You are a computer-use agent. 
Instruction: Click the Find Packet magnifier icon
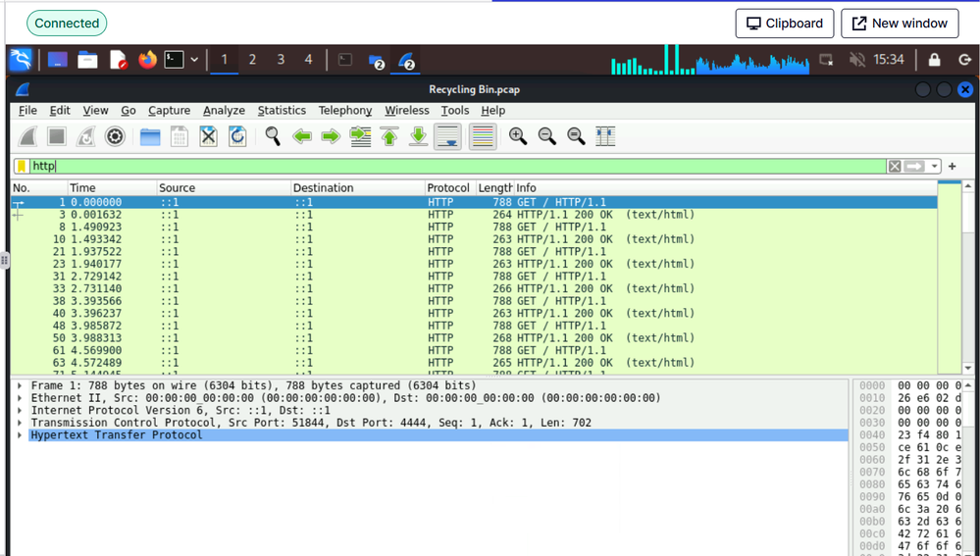[x=273, y=137]
